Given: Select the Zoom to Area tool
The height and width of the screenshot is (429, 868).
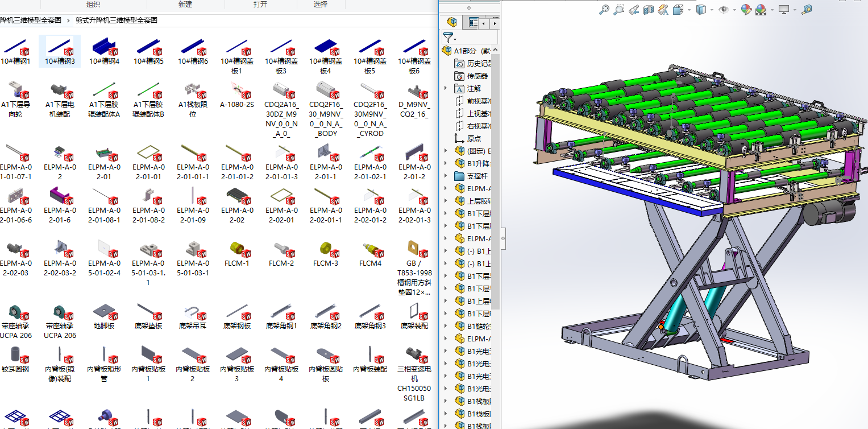Looking at the screenshot, I should [x=619, y=10].
